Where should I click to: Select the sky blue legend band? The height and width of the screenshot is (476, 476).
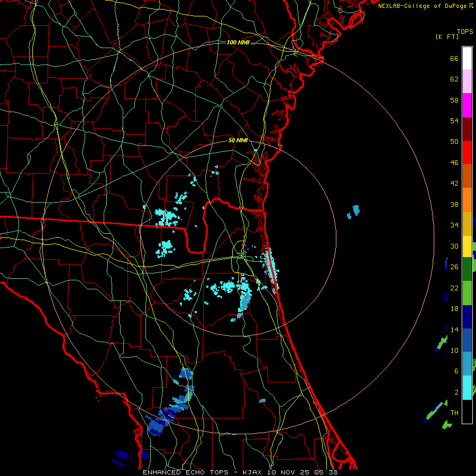coord(467,364)
